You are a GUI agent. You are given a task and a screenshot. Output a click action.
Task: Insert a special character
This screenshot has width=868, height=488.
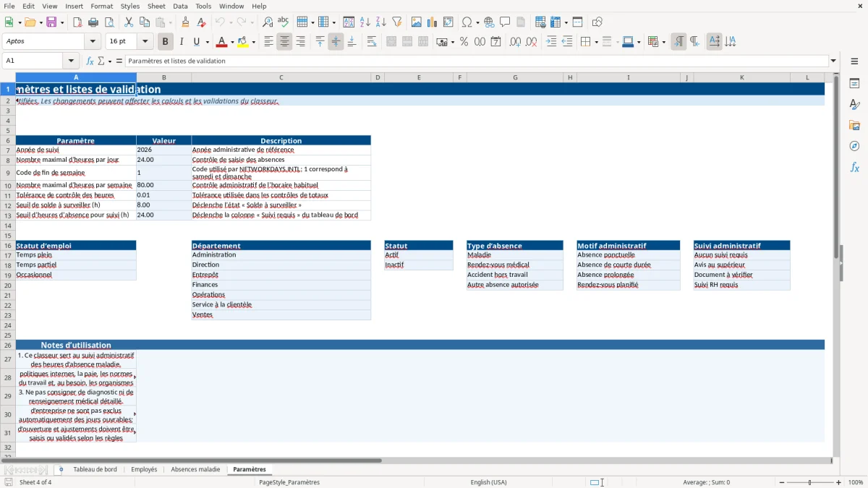click(x=467, y=22)
